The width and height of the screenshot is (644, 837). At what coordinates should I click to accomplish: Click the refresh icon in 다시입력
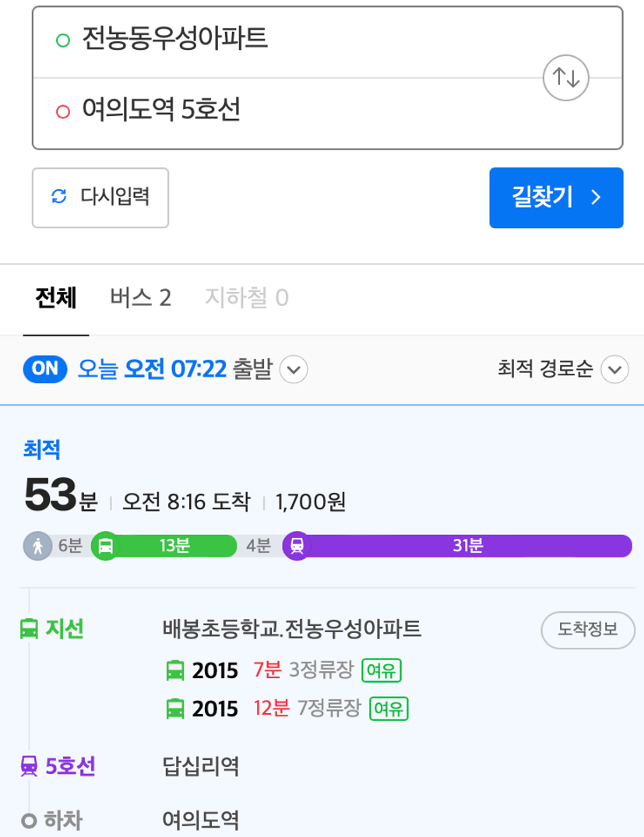click(58, 196)
